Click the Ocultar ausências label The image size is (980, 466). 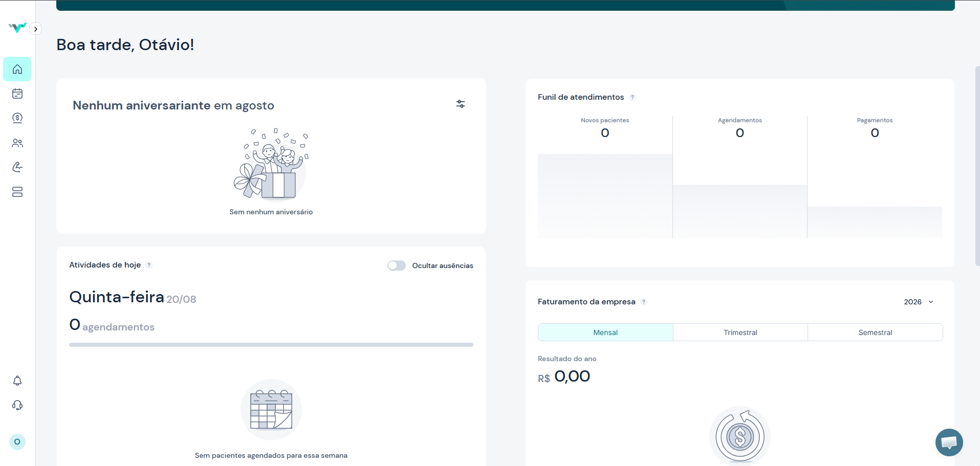(443, 265)
